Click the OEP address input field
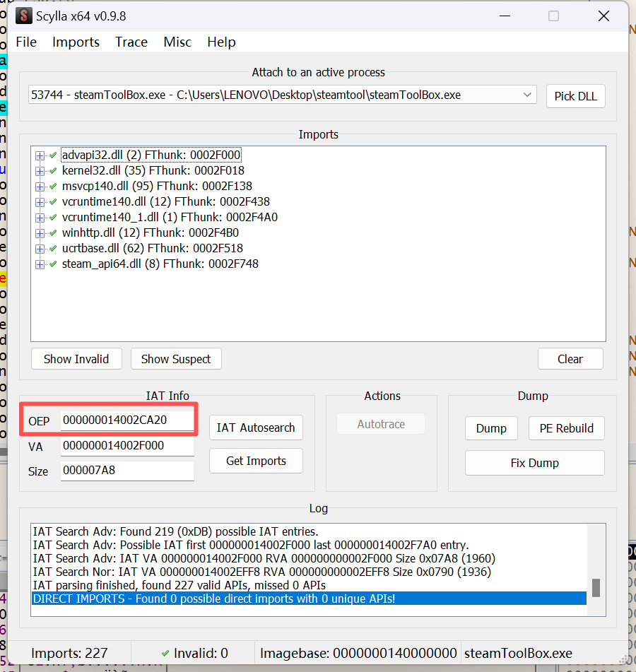The width and height of the screenshot is (636, 672). pyautogui.click(x=127, y=420)
